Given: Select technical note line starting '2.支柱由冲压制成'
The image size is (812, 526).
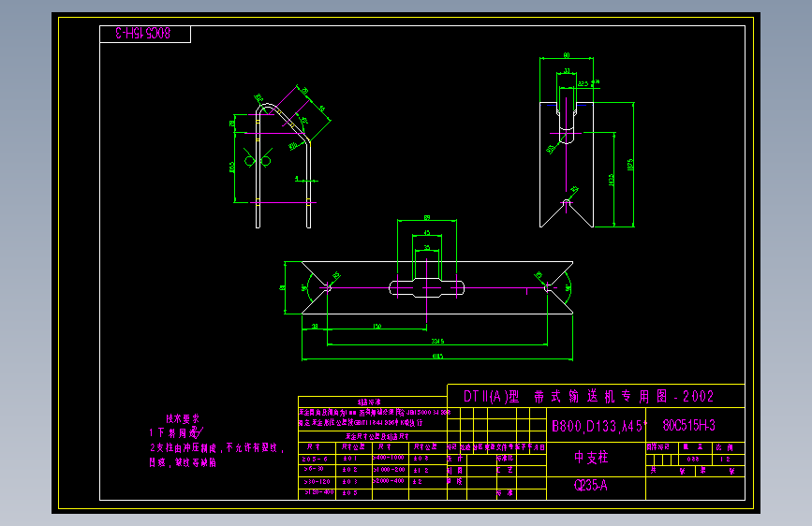Looking at the screenshot, I should pos(217,447).
